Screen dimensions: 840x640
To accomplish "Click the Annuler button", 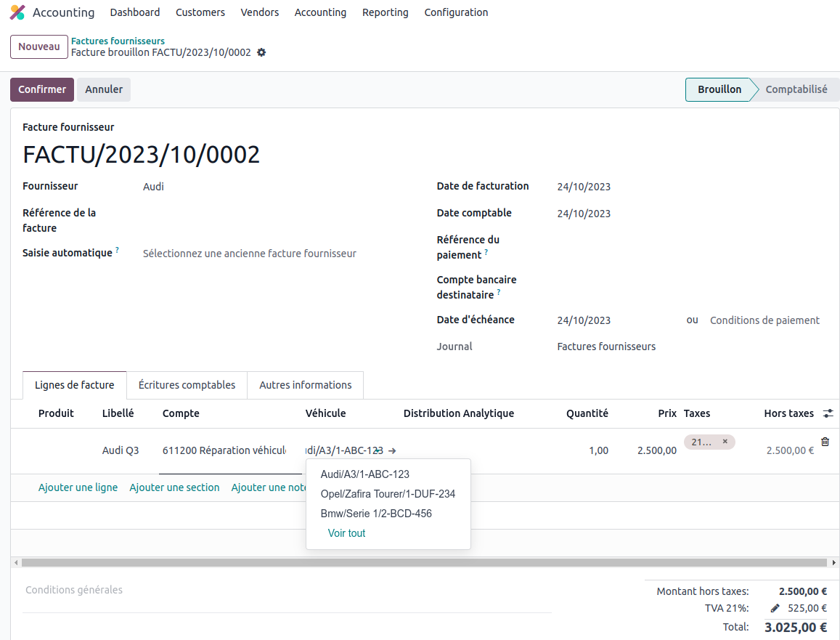I will pos(104,89).
